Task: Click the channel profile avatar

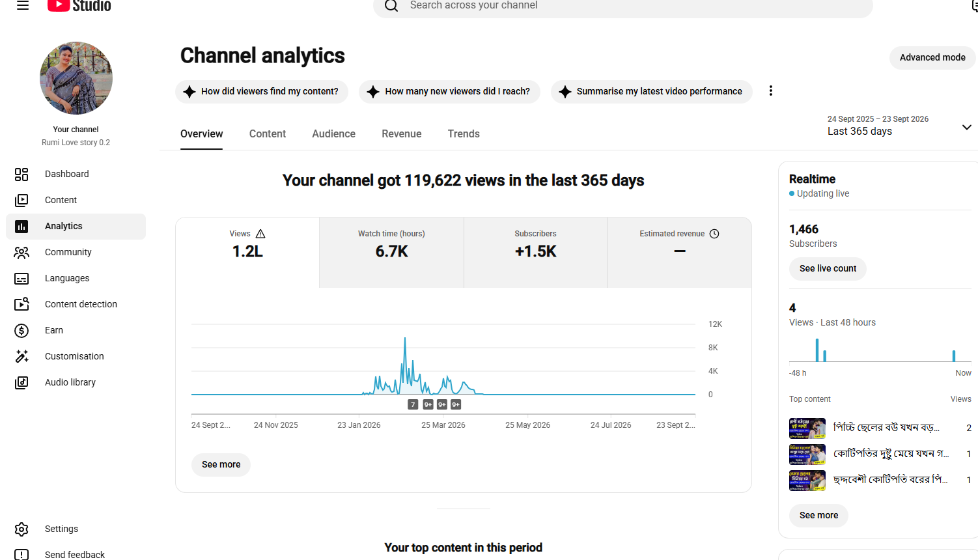Action: (76, 78)
